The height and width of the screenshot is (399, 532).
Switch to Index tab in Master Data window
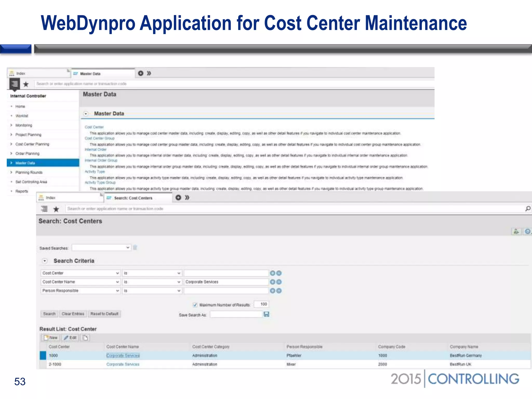[x=38, y=74]
